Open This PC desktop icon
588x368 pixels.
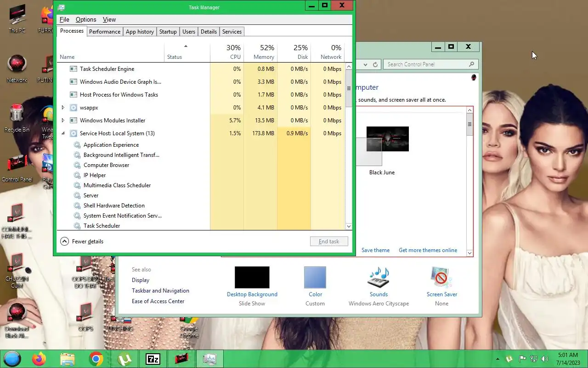(17, 20)
